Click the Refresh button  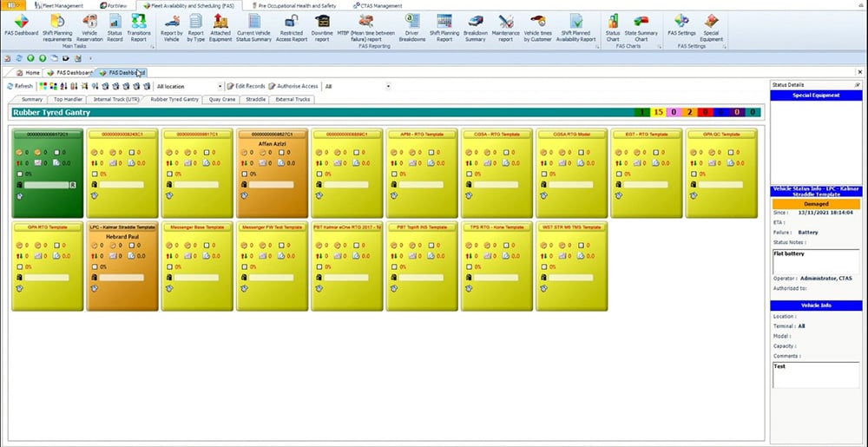point(20,87)
